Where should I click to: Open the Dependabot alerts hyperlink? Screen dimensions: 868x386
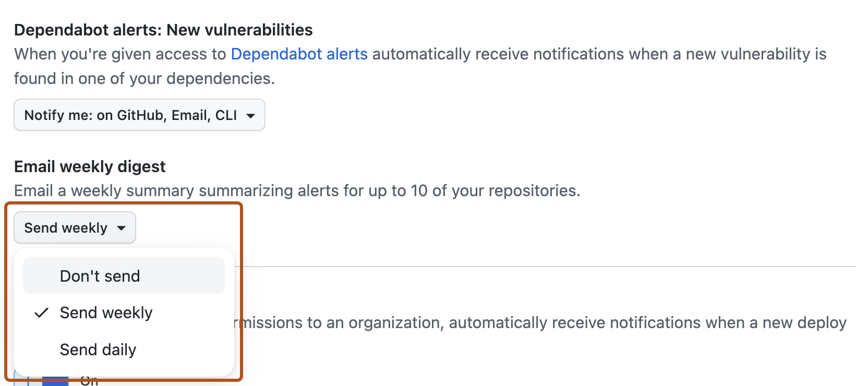[x=299, y=54]
